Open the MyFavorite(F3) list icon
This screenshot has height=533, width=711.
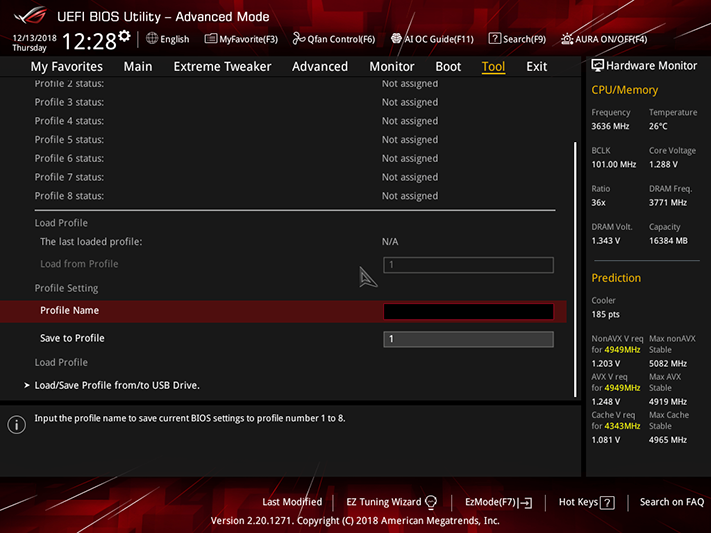click(210, 39)
